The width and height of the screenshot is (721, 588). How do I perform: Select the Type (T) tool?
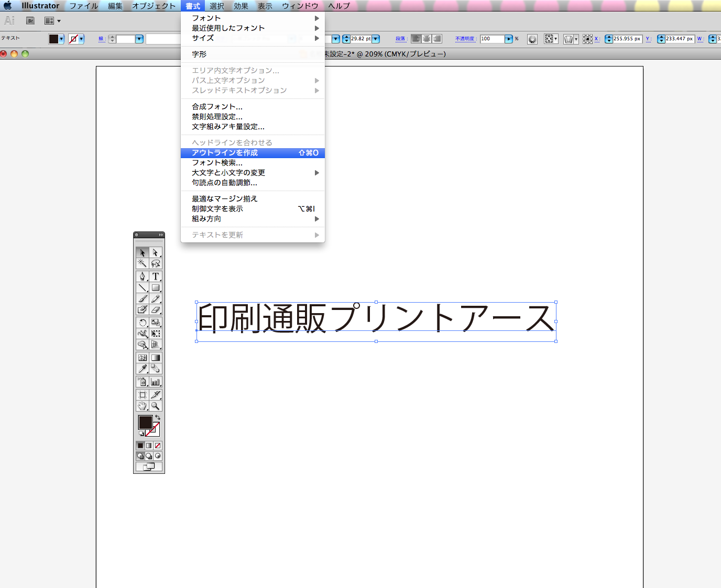click(x=156, y=276)
